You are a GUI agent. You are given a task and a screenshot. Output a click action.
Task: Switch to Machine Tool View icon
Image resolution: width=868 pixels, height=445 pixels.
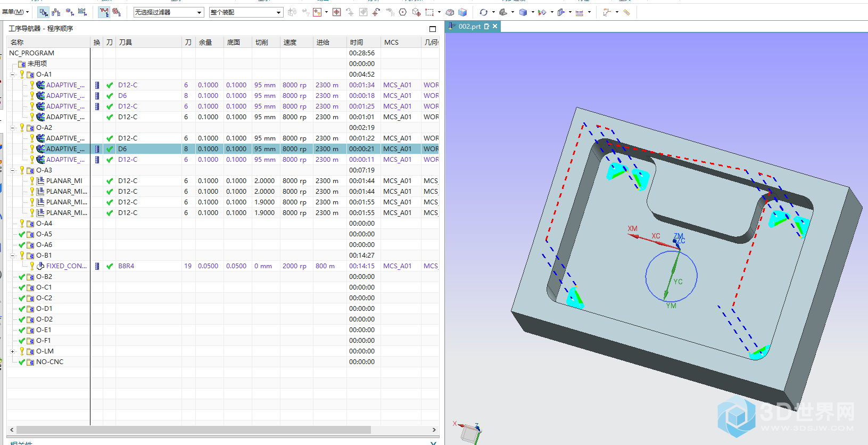click(x=56, y=12)
